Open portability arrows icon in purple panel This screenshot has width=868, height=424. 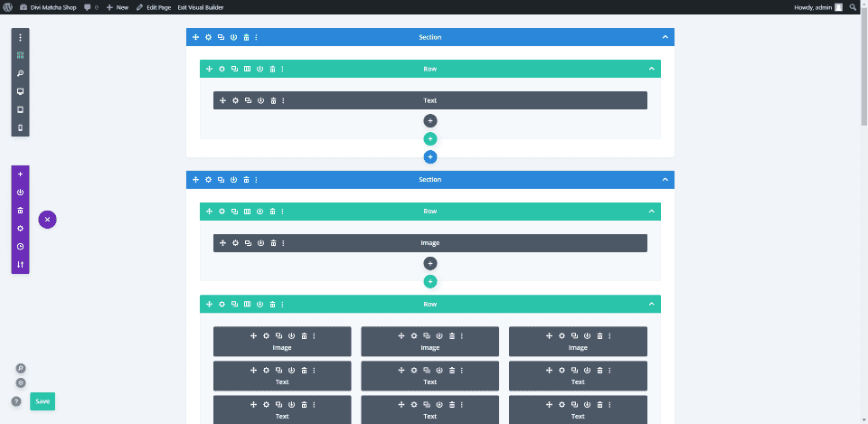click(21, 265)
